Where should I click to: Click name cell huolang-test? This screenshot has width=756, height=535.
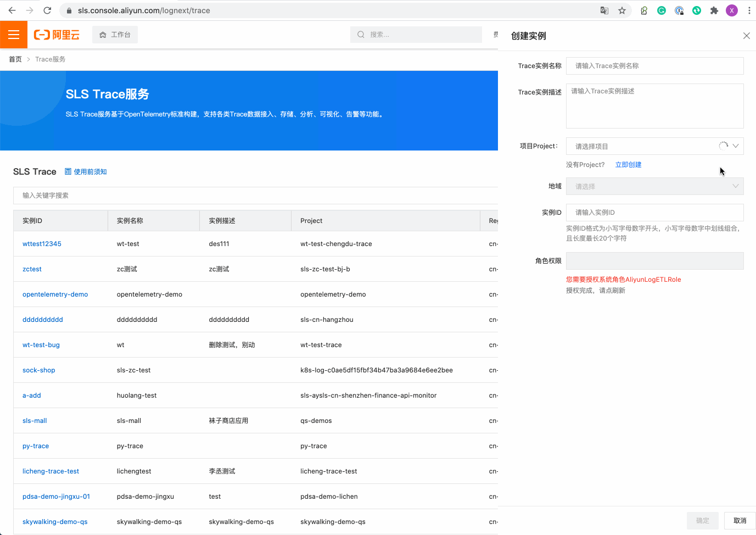(x=137, y=395)
